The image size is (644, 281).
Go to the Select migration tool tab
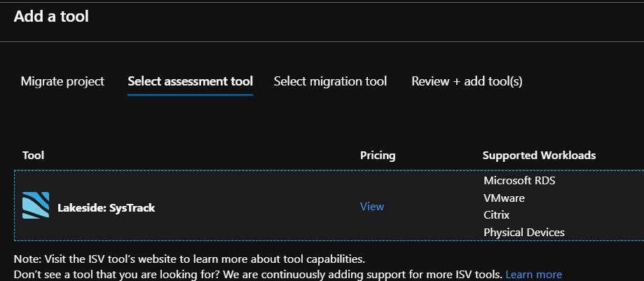point(330,81)
